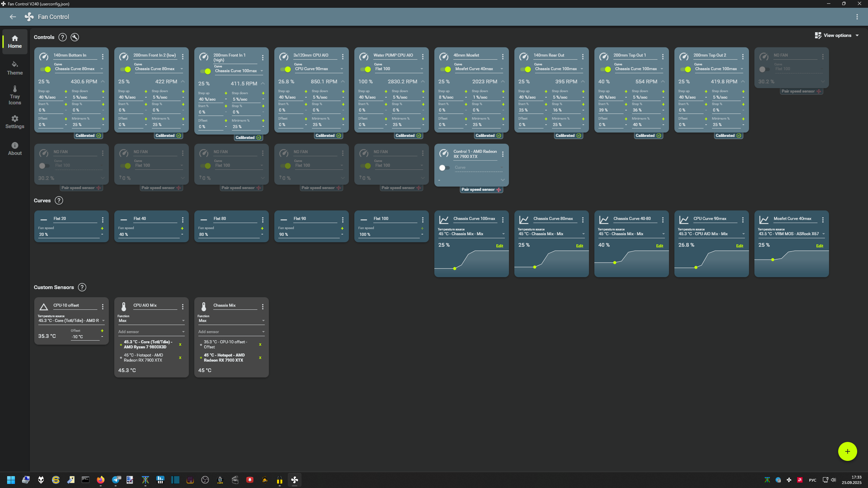The image size is (868, 488).
Task: Click the yellow add plus button
Action: 847,451
